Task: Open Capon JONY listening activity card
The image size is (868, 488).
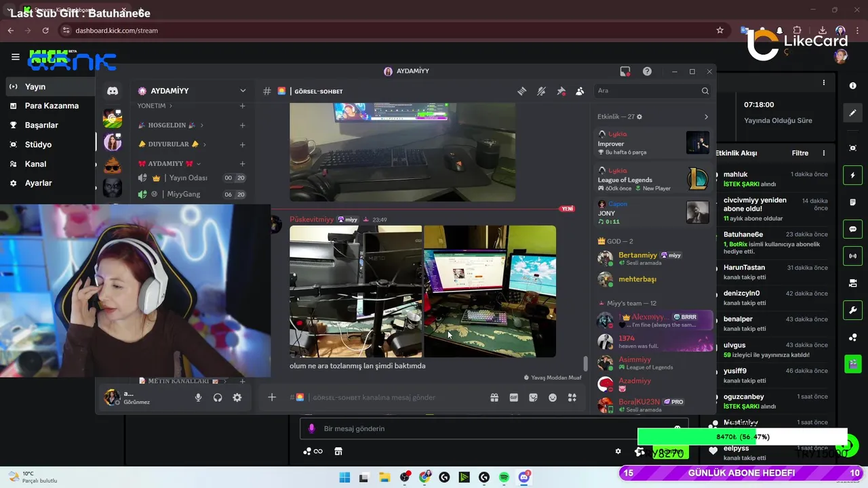Action: coord(652,213)
